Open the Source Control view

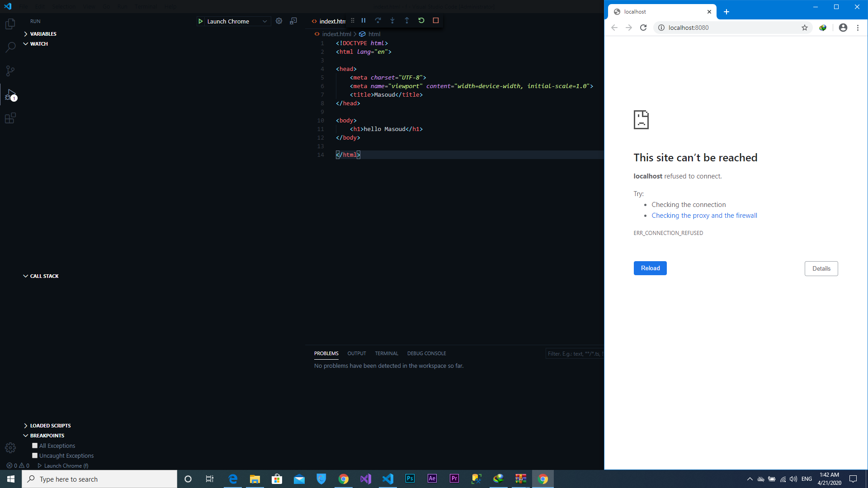(x=10, y=70)
